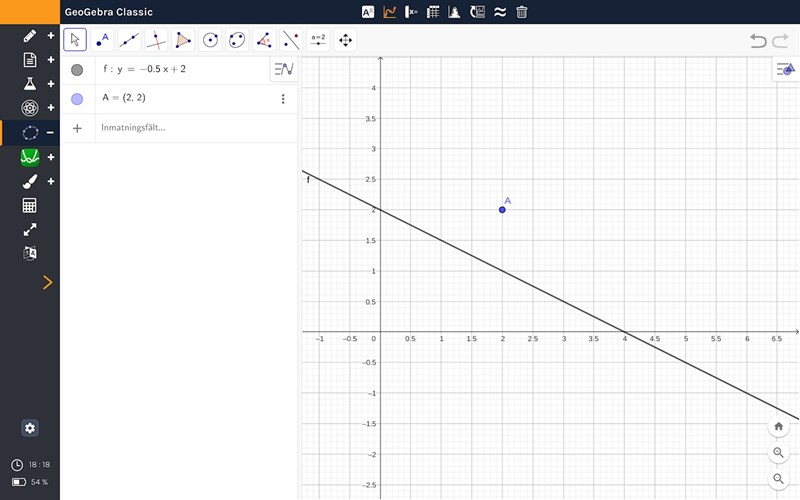Click the trash can icon in header
This screenshot has height=500, width=800.
click(x=522, y=12)
